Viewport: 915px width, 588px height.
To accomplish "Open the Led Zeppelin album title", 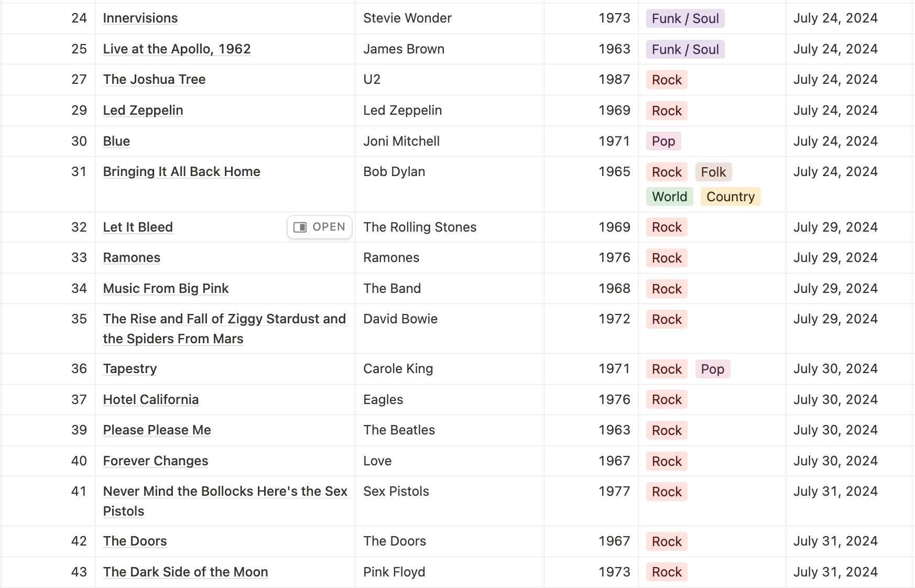I will 143,111.
